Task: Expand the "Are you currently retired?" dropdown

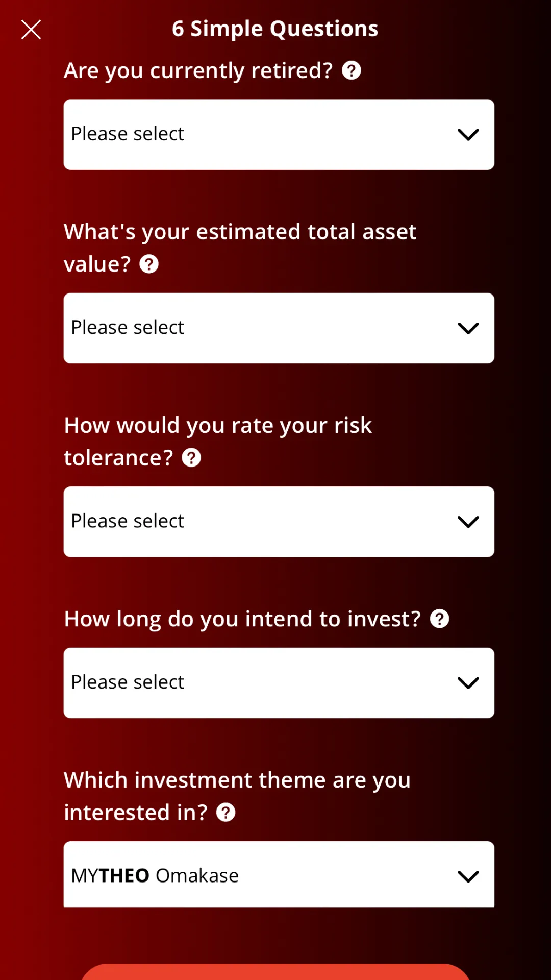Action: point(279,135)
